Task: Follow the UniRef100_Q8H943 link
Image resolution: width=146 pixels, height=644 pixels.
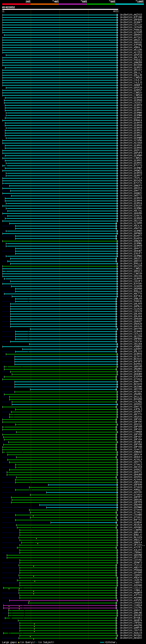Action: [131, 35]
